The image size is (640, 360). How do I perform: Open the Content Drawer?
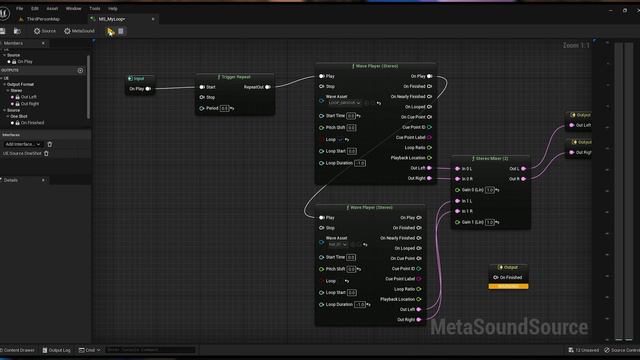click(x=18, y=350)
